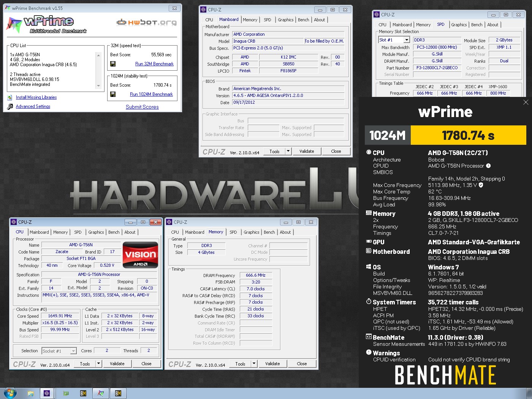Open the Memory tab in Mainboard CPU-Z window
This screenshot has height=399, width=532.
250,20
